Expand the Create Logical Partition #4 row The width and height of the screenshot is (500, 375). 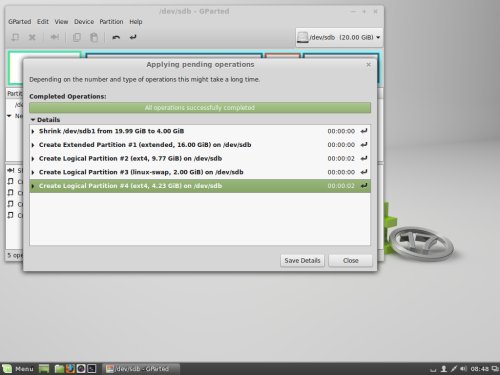click(x=33, y=186)
